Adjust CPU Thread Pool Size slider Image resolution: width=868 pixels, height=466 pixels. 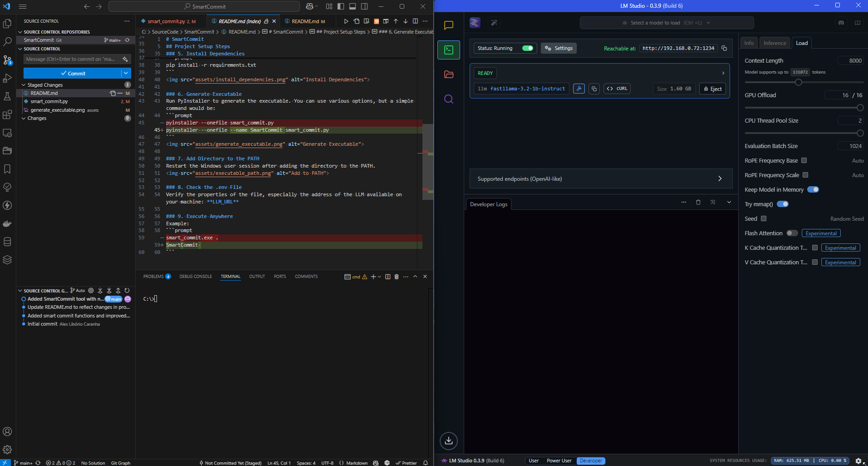tap(860, 133)
